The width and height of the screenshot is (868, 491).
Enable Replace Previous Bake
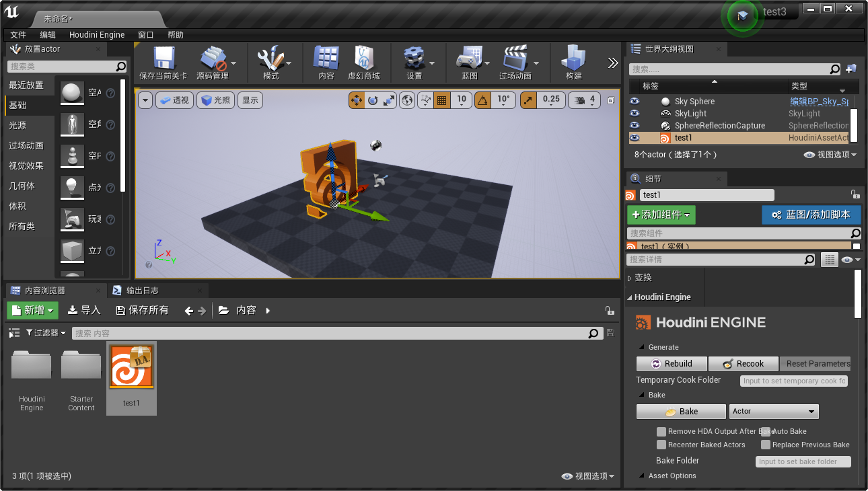pos(766,445)
